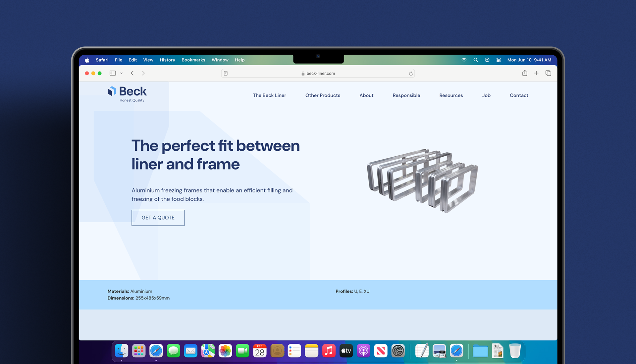The image size is (636, 364).
Task: Go back using the back arrow
Action: (x=132, y=73)
